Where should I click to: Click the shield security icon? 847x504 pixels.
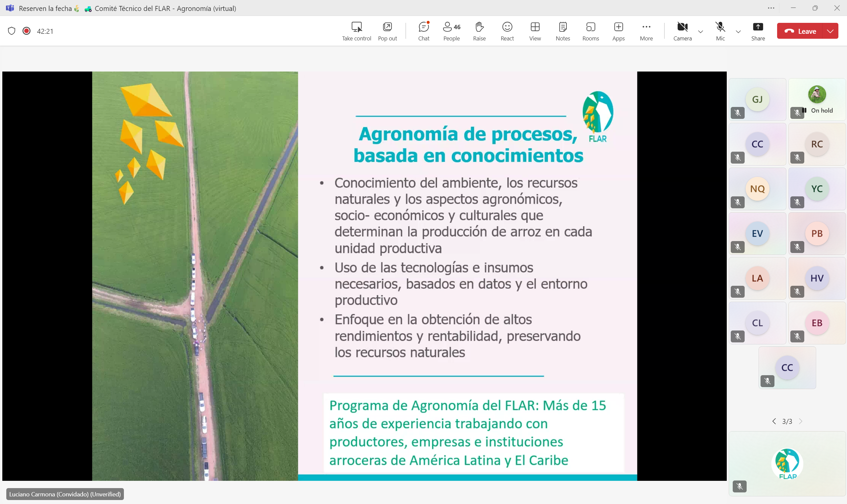(12, 31)
